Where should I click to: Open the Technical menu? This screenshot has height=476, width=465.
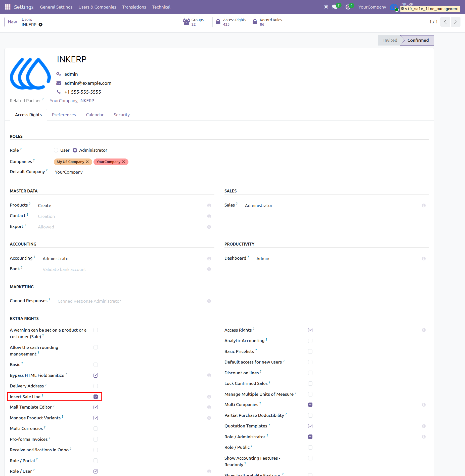coord(161,7)
